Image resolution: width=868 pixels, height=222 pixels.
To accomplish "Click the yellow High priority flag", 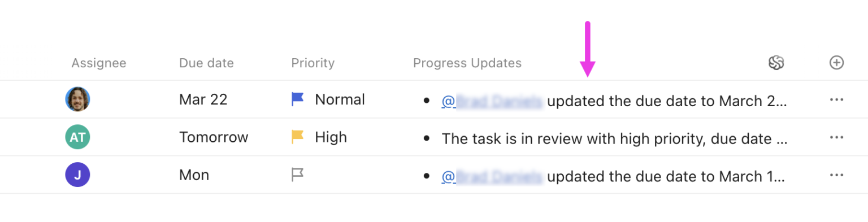I will tap(298, 137).
